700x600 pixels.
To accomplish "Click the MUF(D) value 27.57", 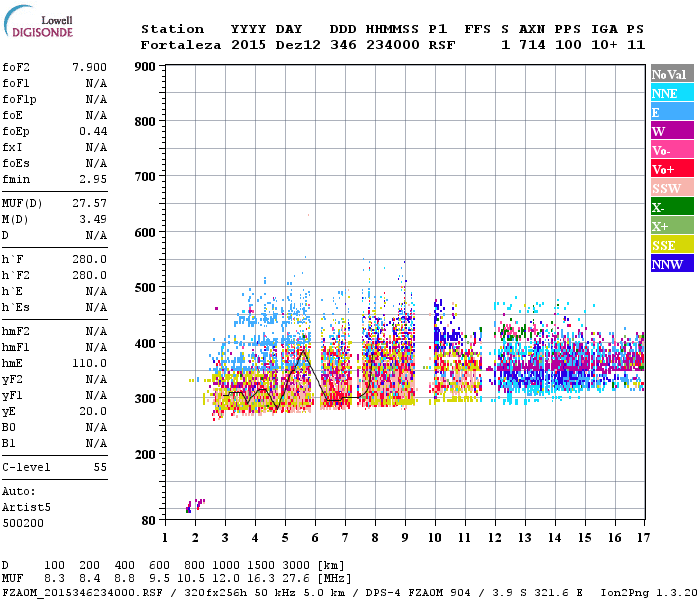I will point(89,204).
